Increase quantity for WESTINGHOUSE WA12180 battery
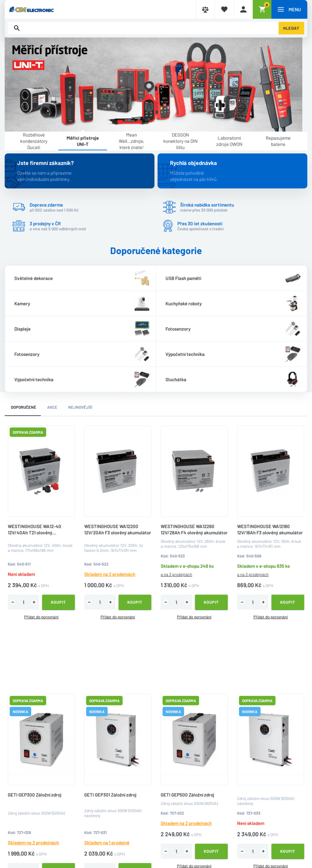Screen dimensions: 312x868 (263, 602)
